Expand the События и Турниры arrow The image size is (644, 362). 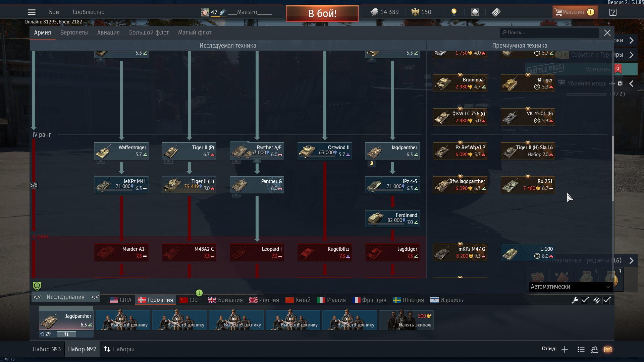(632, 55)
